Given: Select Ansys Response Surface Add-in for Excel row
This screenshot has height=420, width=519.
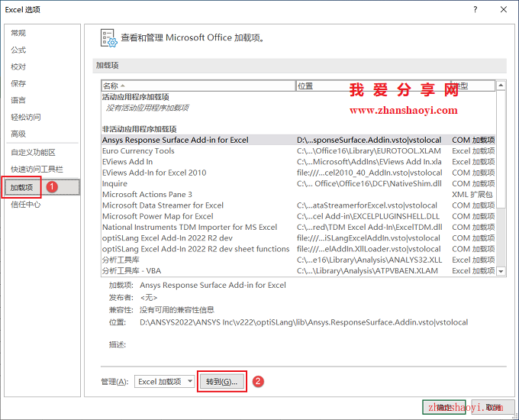Looking at the screenshot, I should pyautogui.click(x=298, y=140).
